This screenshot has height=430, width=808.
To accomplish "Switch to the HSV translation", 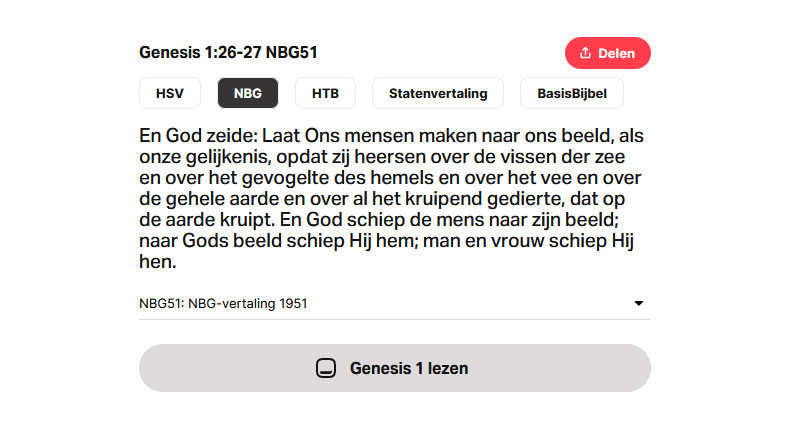I will pyautogui.click(x=170, y=93).
